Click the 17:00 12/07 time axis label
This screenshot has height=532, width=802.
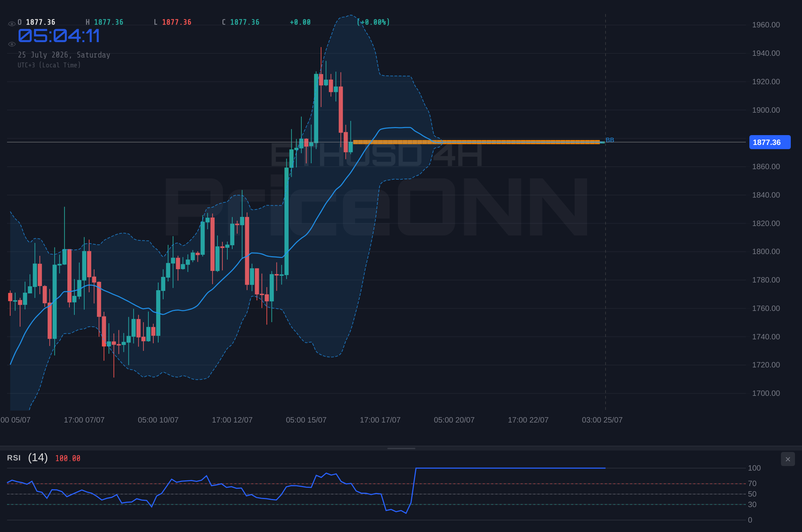(232, 420)
